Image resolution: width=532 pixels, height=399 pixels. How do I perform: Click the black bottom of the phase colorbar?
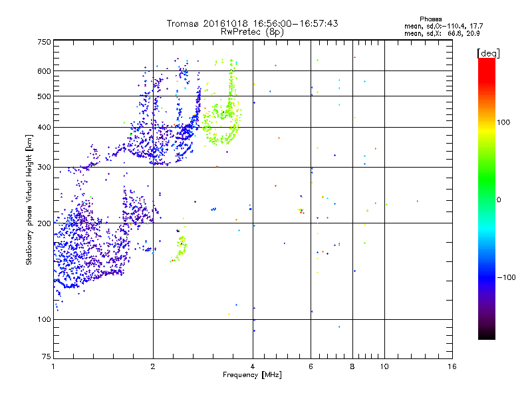(487, 334)
